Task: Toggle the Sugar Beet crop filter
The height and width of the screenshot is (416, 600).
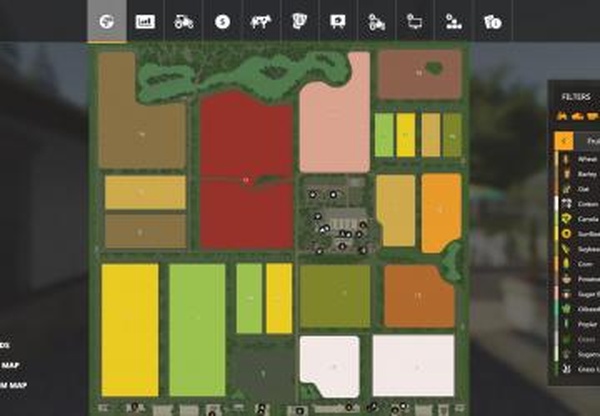Action: point(577,294)
